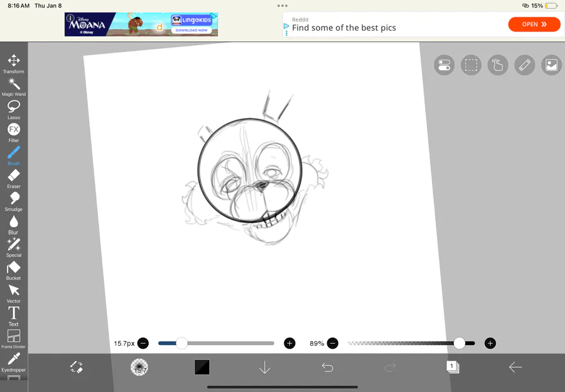Select the Bucket fill tool
Screen dimensions: 565x392
tap(14, 271)
